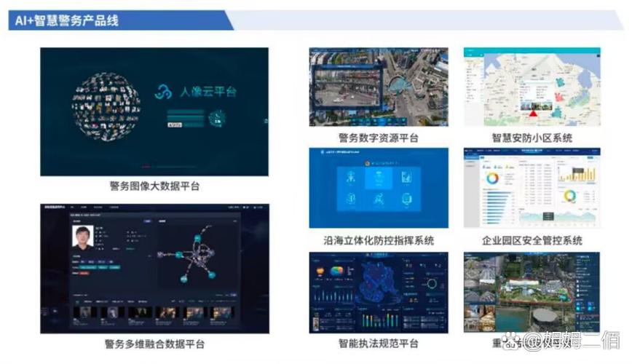The image size is (632, 364).
Task: Click the caption 智慧安防小区系统
Action: pyautogui.click(x=532, y=138)
